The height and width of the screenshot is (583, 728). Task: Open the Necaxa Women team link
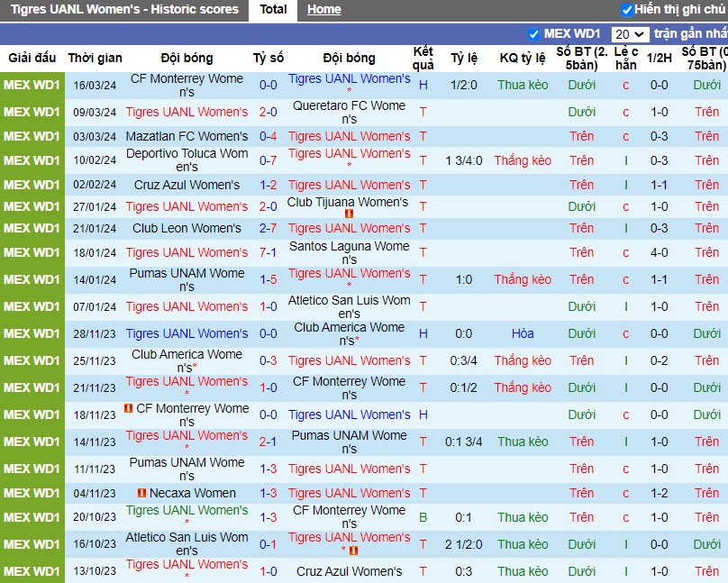(x=192, y=493)
